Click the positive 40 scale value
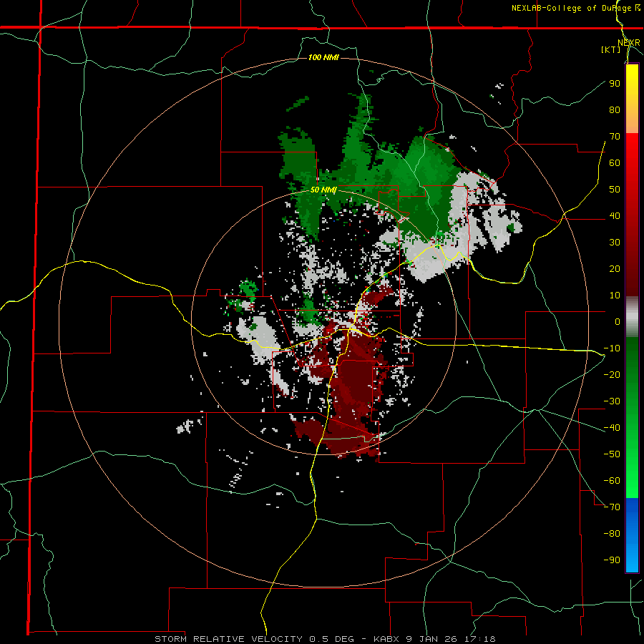 [x=615, y=215]
